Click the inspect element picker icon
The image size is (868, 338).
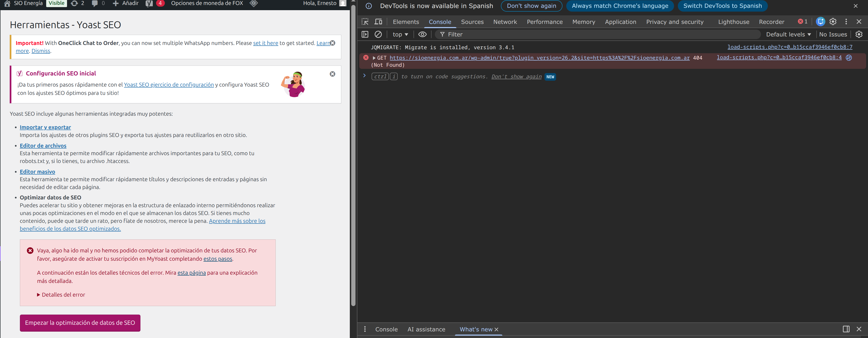[365, 22]
